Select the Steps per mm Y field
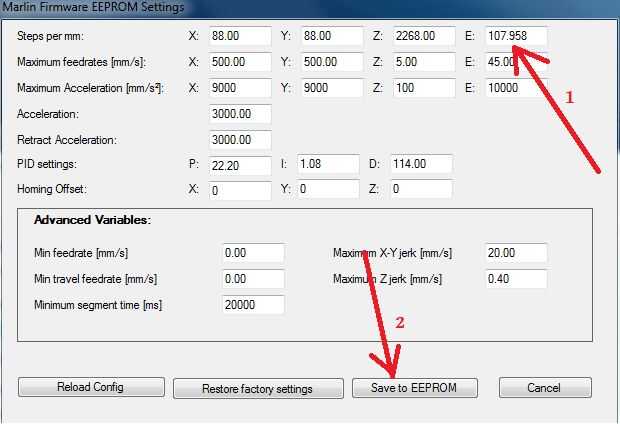Screen dimensions: 620x424 coord(332,36)
